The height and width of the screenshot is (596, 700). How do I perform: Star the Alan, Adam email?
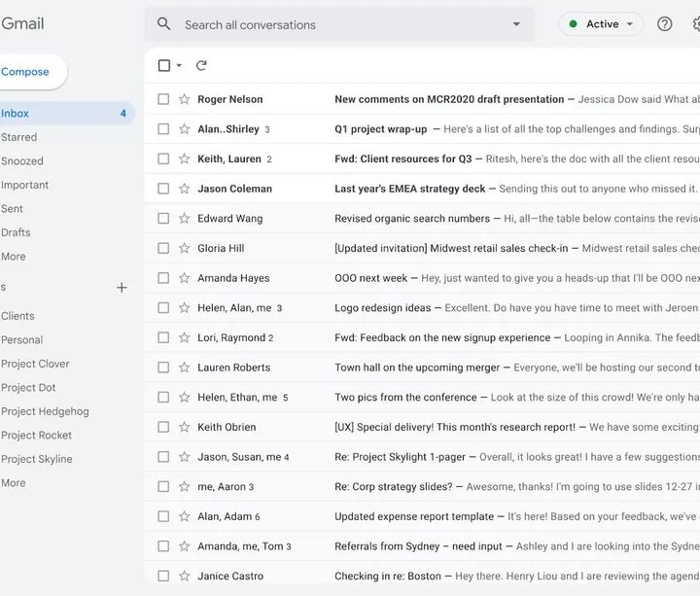(x=185, y=516)
